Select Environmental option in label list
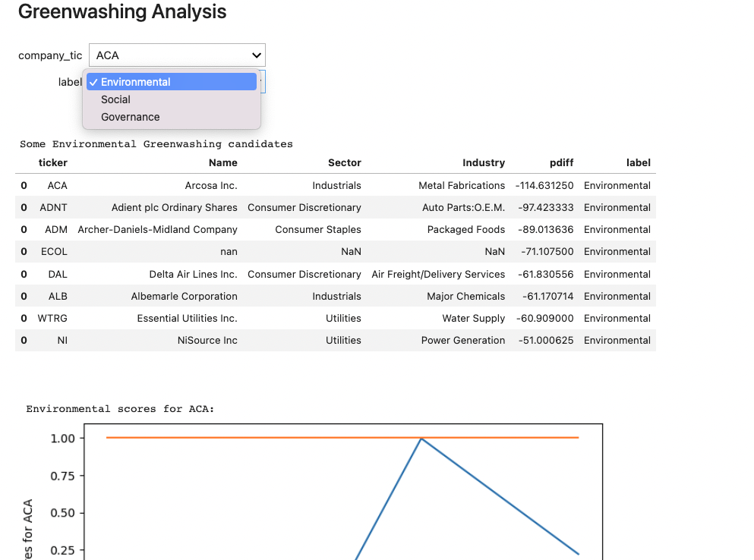 (171, 82)
